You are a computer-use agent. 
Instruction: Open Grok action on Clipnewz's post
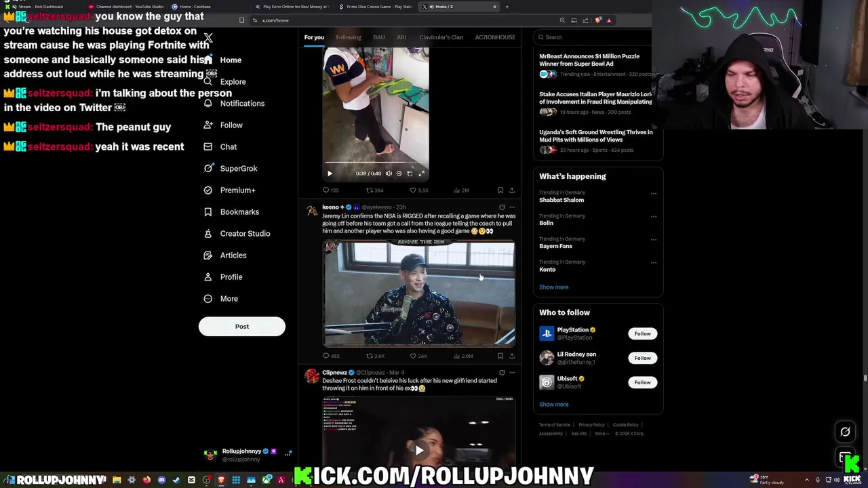pyautogui.click(x=502, y=373)
